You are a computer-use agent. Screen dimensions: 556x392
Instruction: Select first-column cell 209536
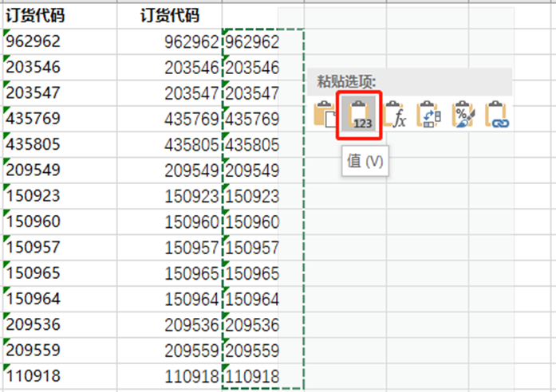(60, 325)
